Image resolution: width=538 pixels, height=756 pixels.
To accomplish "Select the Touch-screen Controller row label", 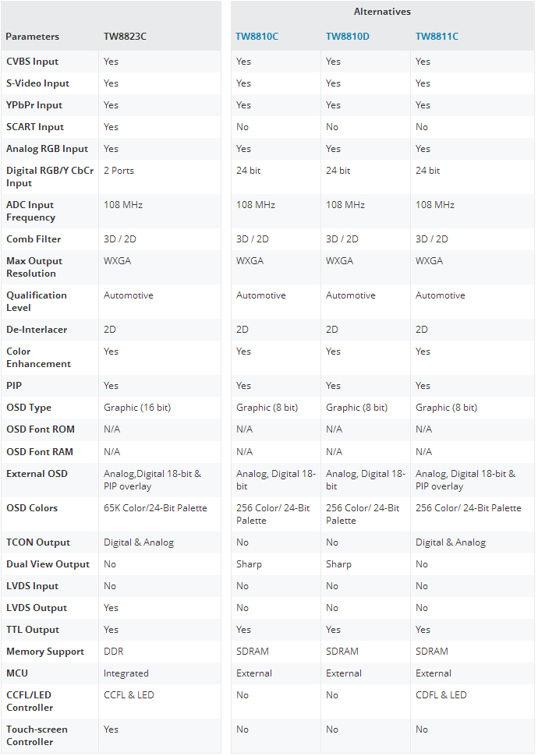I will click(37, 736).
